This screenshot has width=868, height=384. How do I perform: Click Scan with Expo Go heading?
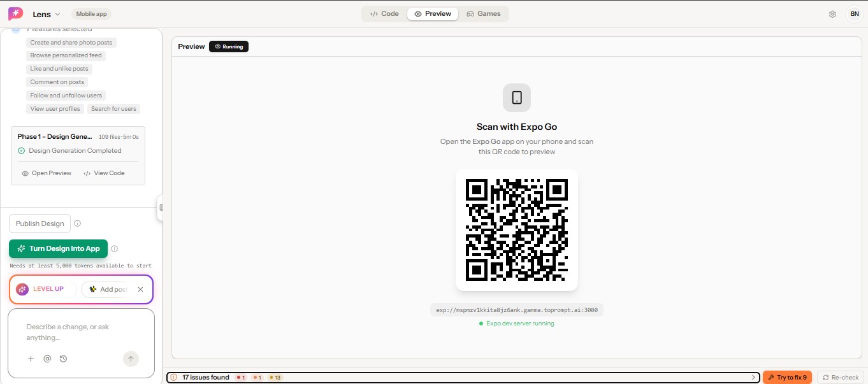517,127
